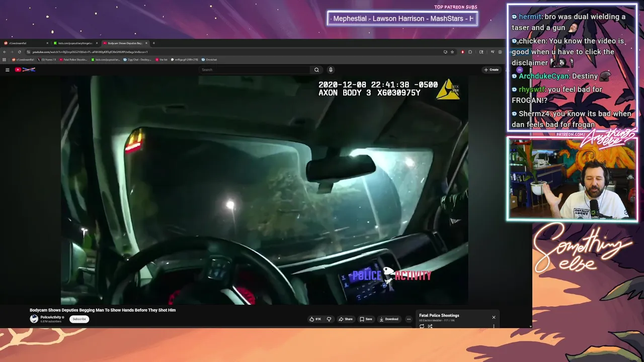Bookmark this page with star icon

(x=452, y=52)
